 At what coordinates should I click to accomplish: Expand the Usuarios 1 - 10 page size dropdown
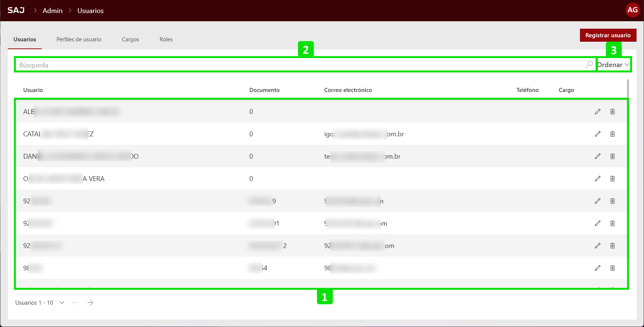(62, 303)
